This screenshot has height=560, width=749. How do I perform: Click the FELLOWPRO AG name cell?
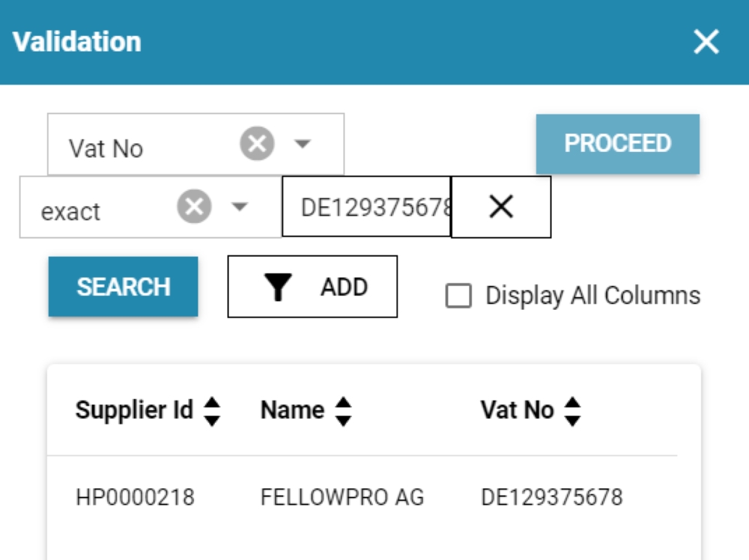[x=342, y=497]
